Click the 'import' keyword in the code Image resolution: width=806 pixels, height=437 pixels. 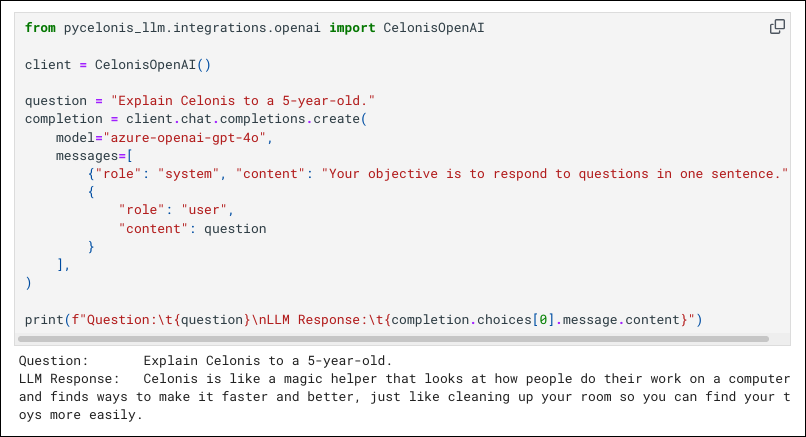coord(352,28)
